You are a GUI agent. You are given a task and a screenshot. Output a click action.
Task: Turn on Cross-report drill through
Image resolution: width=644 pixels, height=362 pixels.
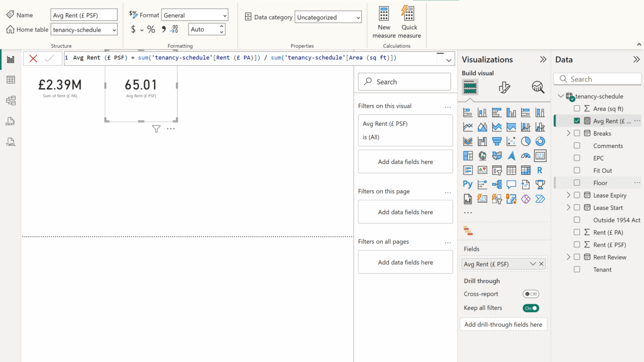tap(530, 294)
